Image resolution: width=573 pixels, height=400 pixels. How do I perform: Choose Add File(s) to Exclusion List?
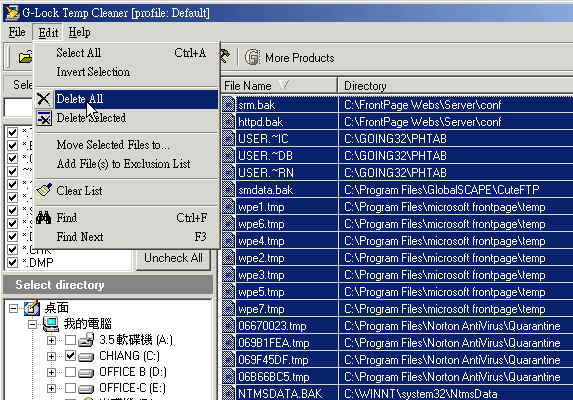pos(127,164)
